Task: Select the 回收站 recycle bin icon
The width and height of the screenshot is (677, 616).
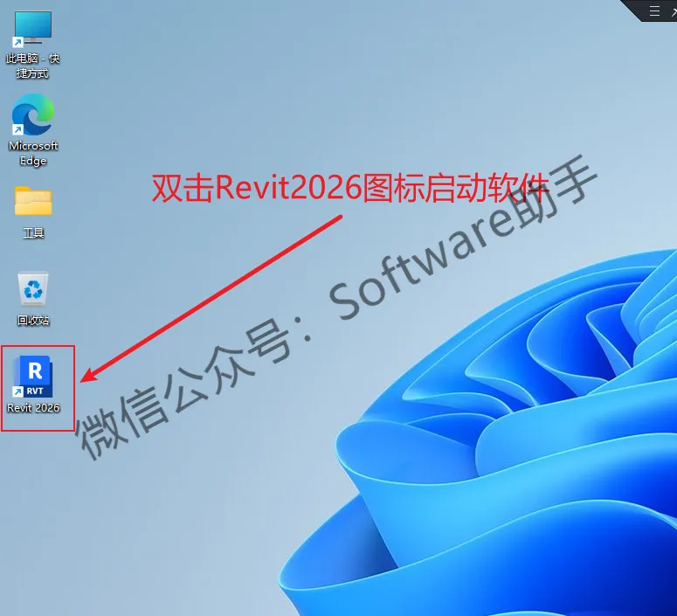Action: [x=33, y=288]
